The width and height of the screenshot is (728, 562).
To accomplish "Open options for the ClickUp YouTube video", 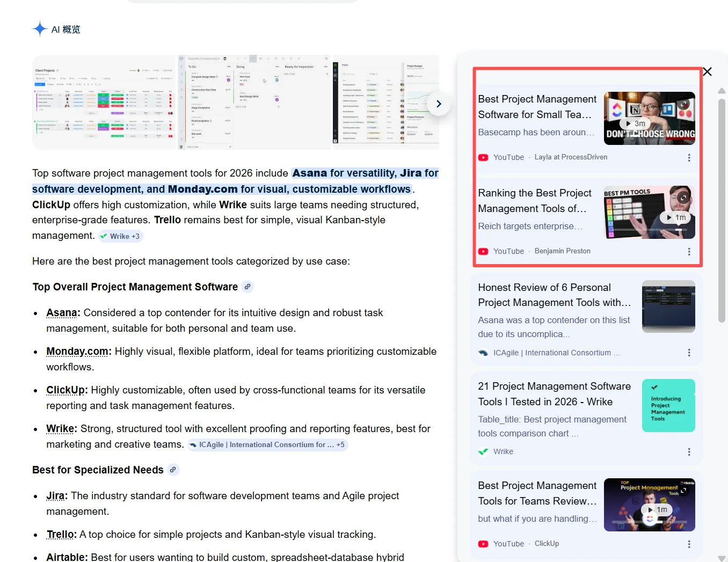I will 689,544.
